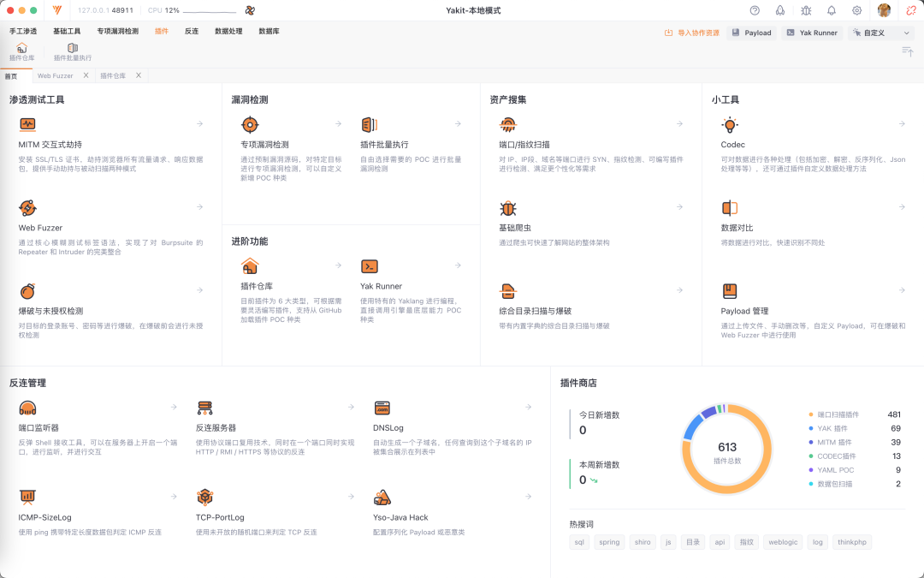Screen dimensions: 924x578
Task: Click the sql hot search tag
Action: click(x=579, y=542)
